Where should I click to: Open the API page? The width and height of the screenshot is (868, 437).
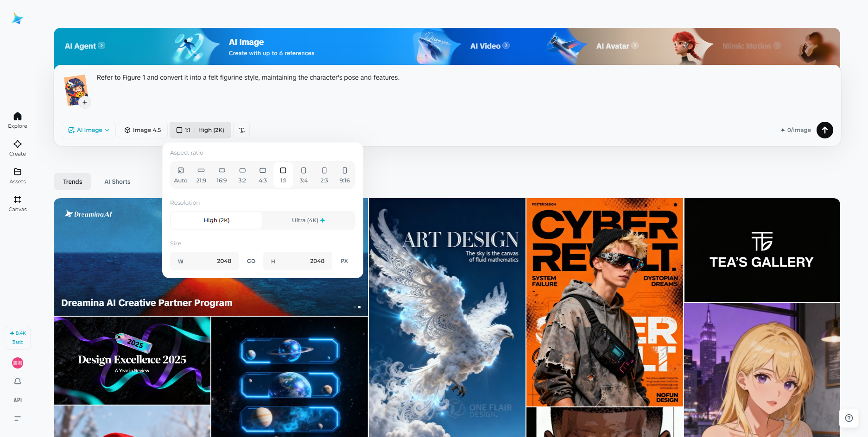coord(18,400)
